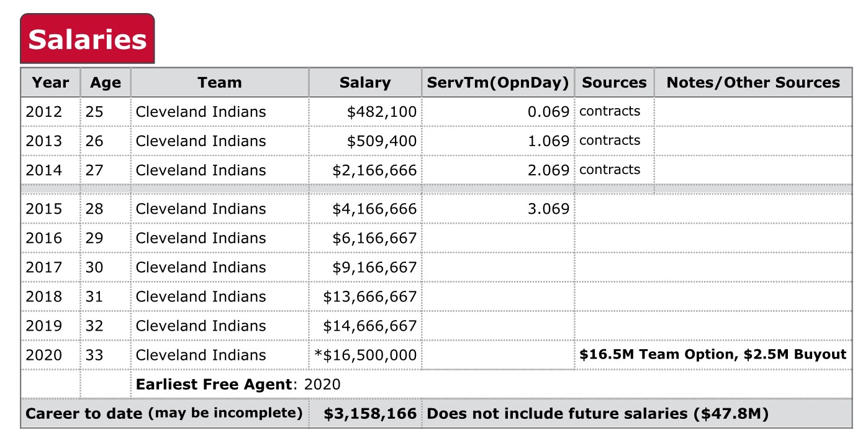Click Cleveland Indians in the 2015 row
This screenshot has width=868, height=435.
point(201,209)
